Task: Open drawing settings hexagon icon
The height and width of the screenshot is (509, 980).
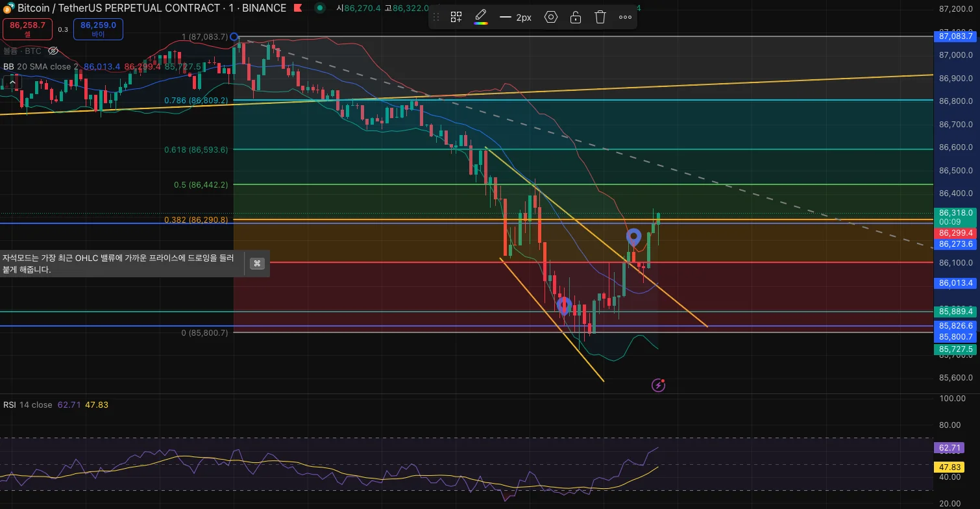Action: pos(551,17)
